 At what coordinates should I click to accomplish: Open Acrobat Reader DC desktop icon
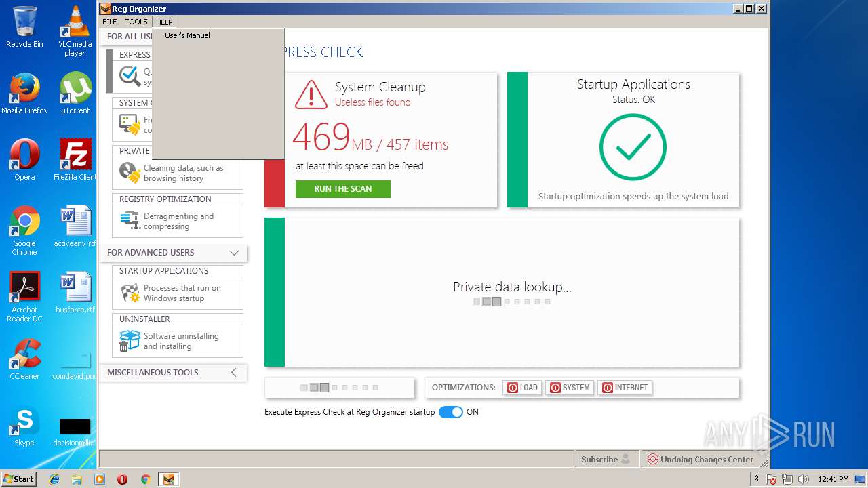24,297
